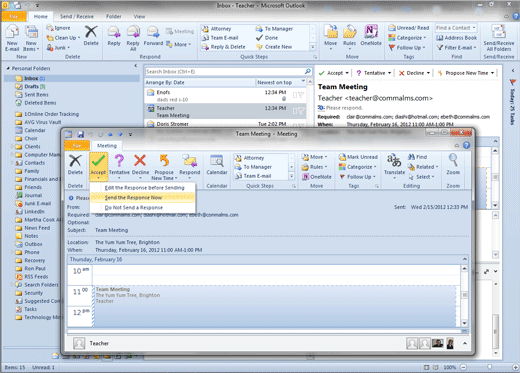Open the Calendar icon in Meeting ribbon
Image resolution: width=520 pixels, height=373 pixels.
(x=217, y=161)
